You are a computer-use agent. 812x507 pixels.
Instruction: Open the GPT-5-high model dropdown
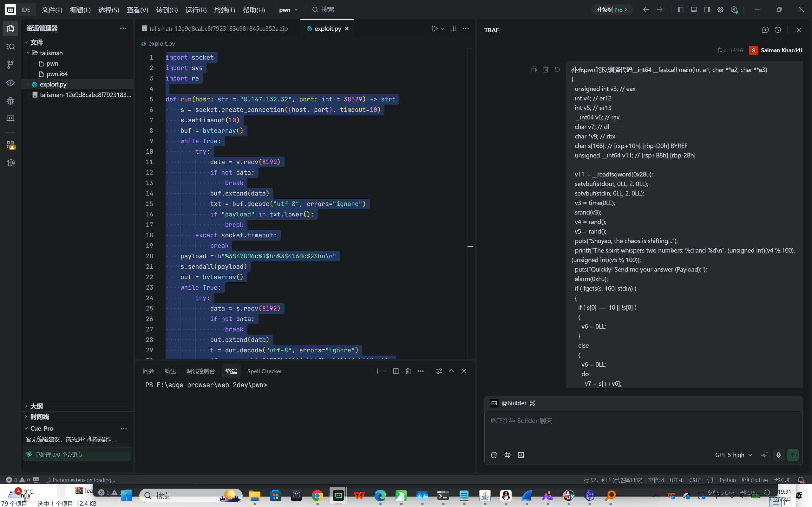pyautogui.click(x=733, y=455)
